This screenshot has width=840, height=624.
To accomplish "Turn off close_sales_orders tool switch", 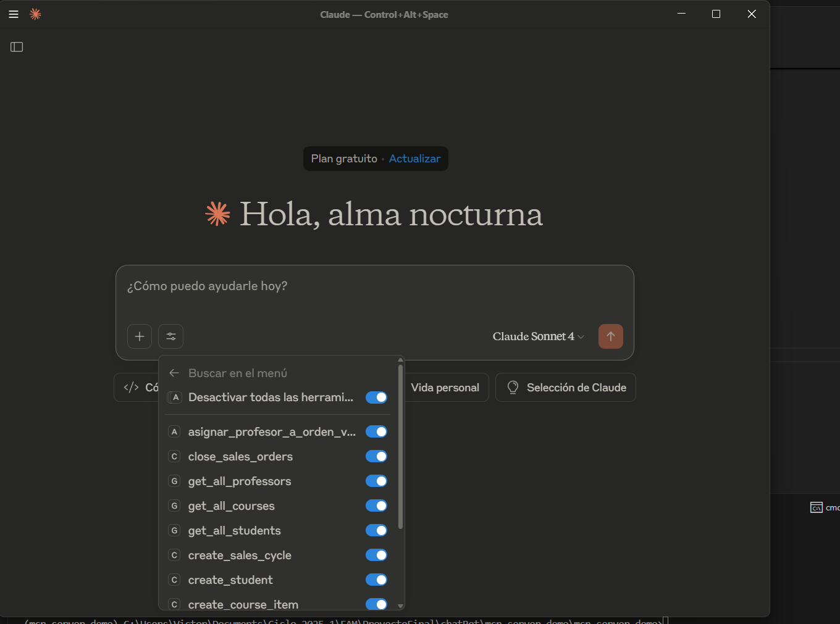I will (376, 457).
